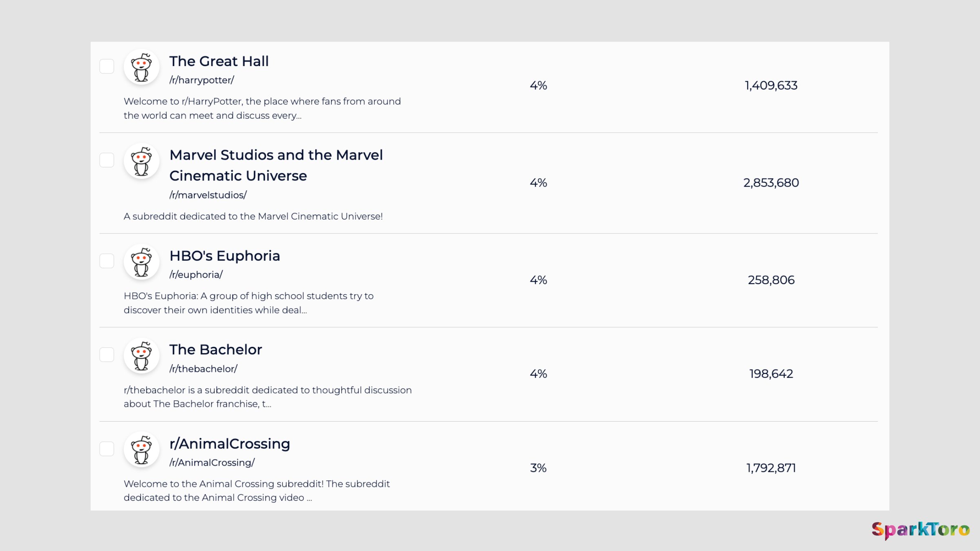Open the /r/thebachelor/ subreddit link
This screenshot has width=980, height=551.
click(203, 369)
